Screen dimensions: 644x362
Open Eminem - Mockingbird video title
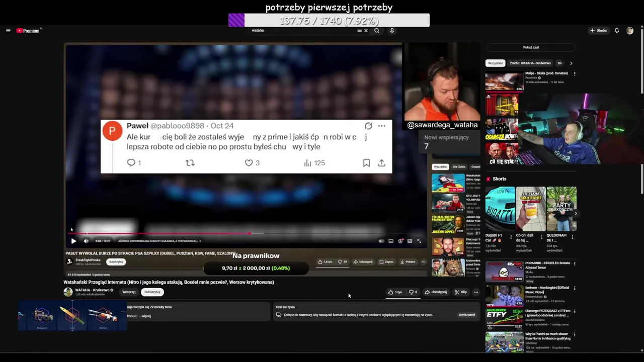tap(547, 290)
